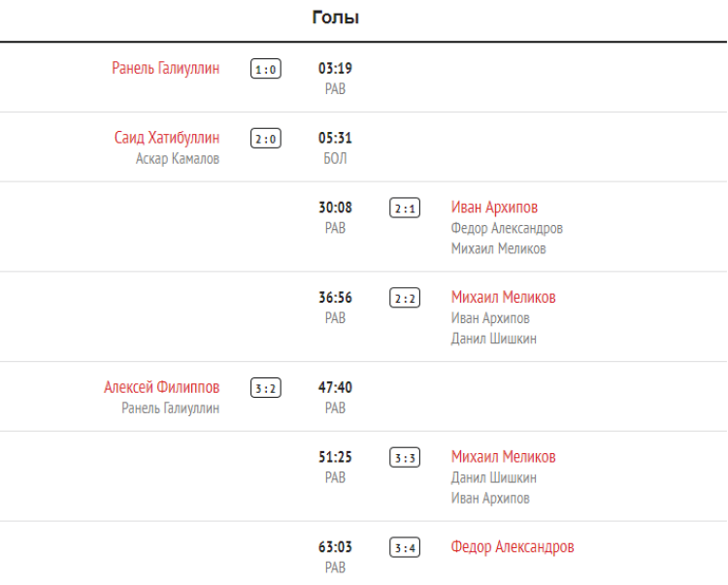
Task: Click Федор Александров, assistant on the 2:1 goal
Action: (x=507, y=229)
